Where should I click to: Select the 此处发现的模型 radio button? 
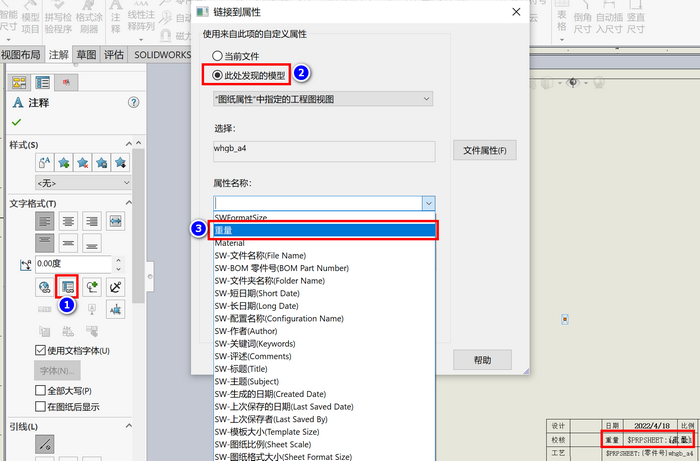(x=217, y=75)
